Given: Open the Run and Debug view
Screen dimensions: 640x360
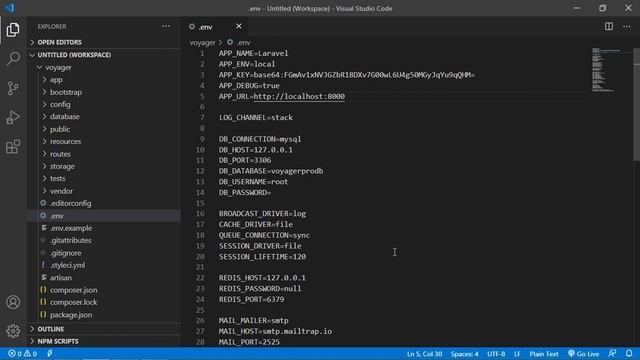Looking at the screenshot, I should 13,118.
